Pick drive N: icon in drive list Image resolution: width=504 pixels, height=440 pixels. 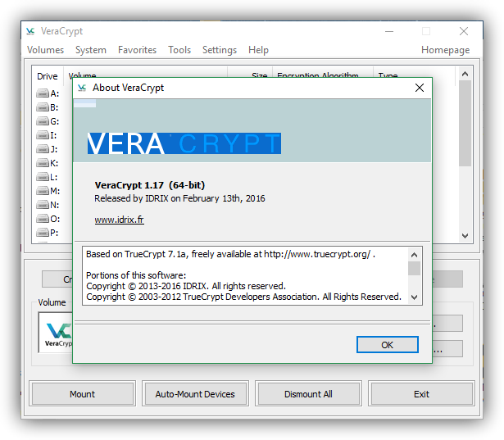coord(43,205)
